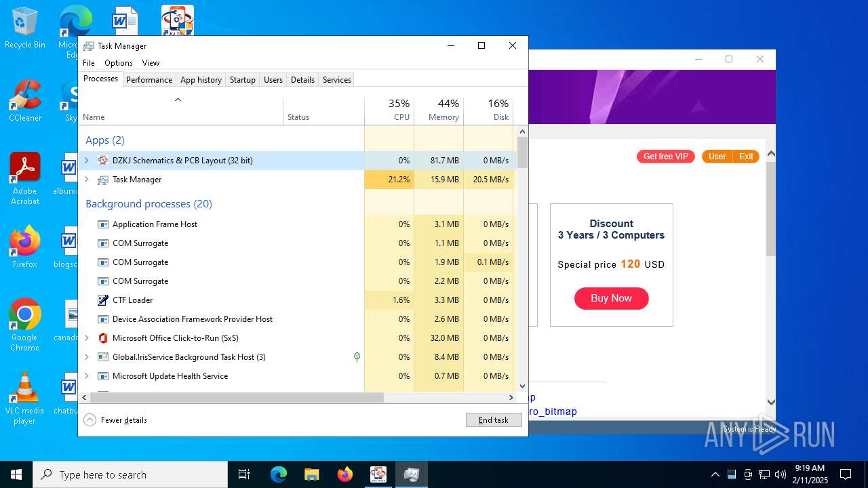The image size is (868, 488).
Task: Open Recycle Bin desktop icon
Action: point(25,28)
